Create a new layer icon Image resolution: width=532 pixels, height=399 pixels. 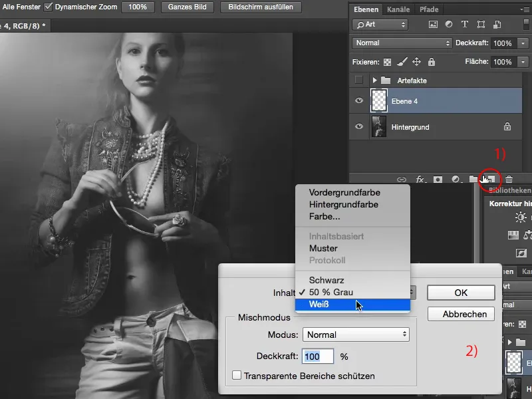point(491,179)
